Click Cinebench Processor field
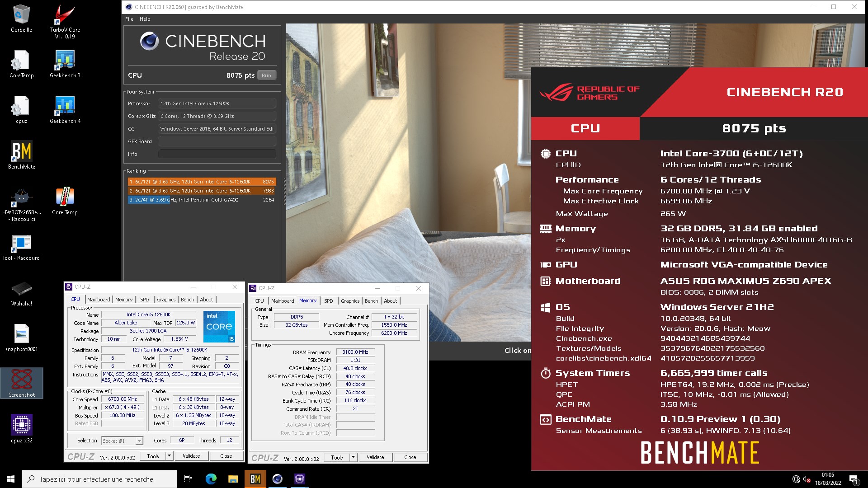This screenshot has height=488, width=868. (217, 103)
